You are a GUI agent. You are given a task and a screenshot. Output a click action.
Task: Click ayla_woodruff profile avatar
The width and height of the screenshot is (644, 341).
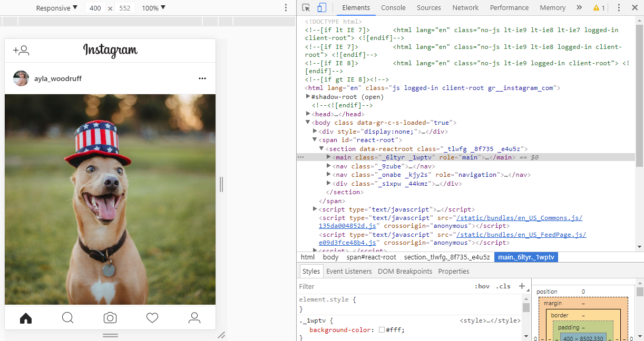click(x=21, y=78)
